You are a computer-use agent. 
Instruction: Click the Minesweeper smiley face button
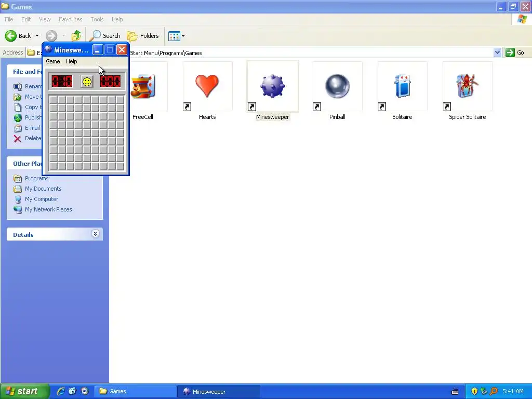point(87,82)
